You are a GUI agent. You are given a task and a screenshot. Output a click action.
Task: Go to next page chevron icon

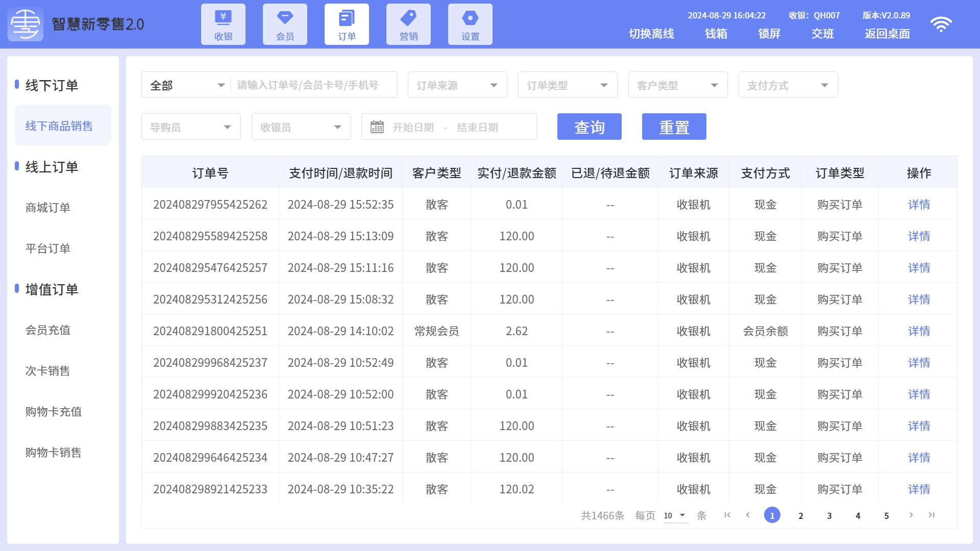911,515
